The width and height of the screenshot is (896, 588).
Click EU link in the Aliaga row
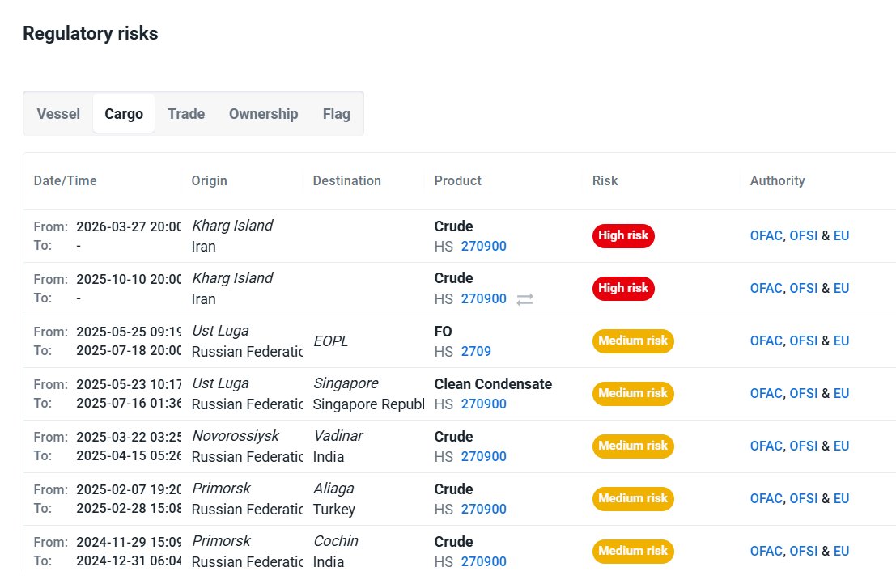click(x=841, y=497)
